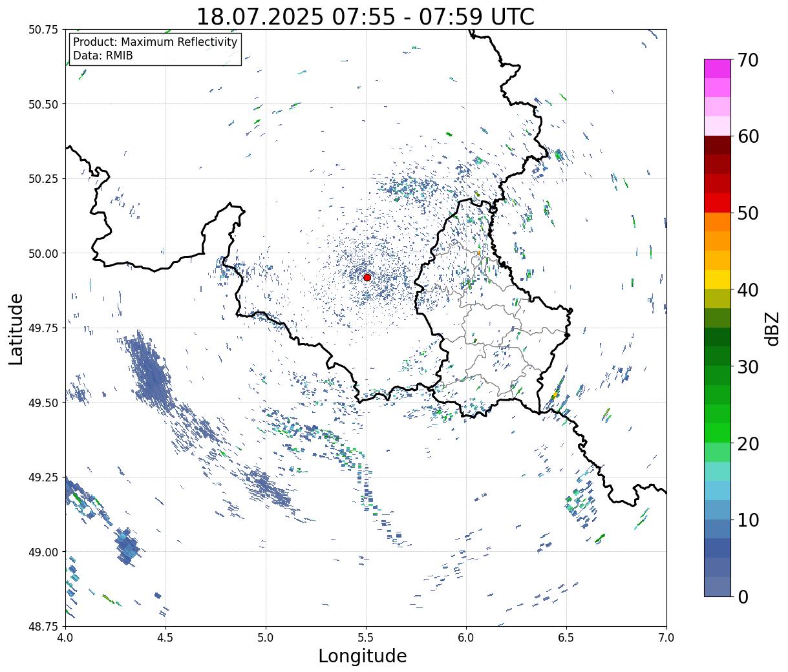Click the latitude tick label 48.75
Viewport: 788px width, 672px height.
(43, 627)
